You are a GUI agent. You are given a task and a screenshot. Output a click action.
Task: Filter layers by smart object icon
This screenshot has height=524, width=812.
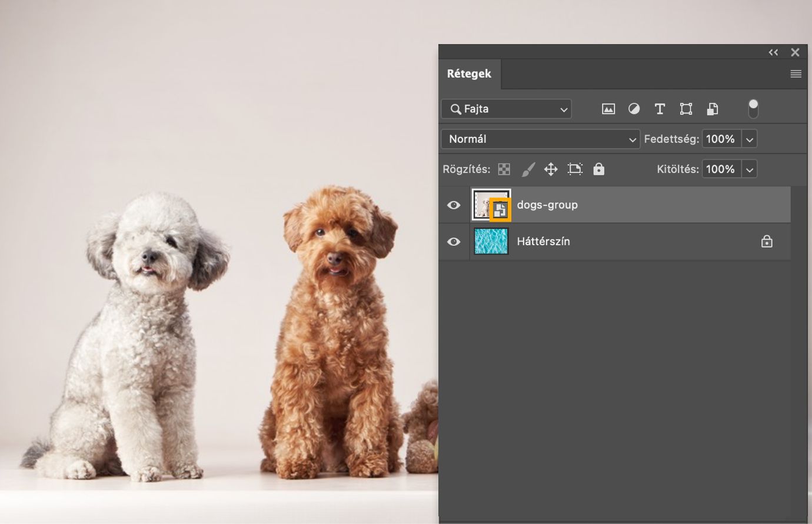tap(713, 109)
